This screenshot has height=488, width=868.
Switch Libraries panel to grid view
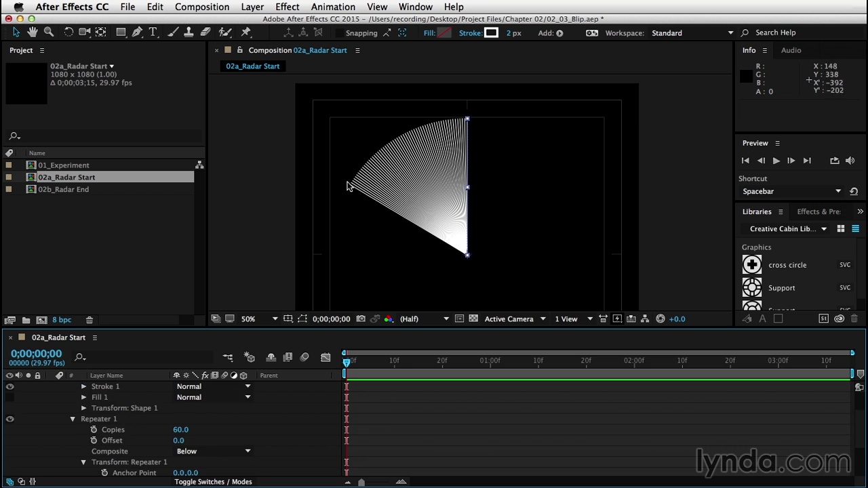[x=841, y=229]
